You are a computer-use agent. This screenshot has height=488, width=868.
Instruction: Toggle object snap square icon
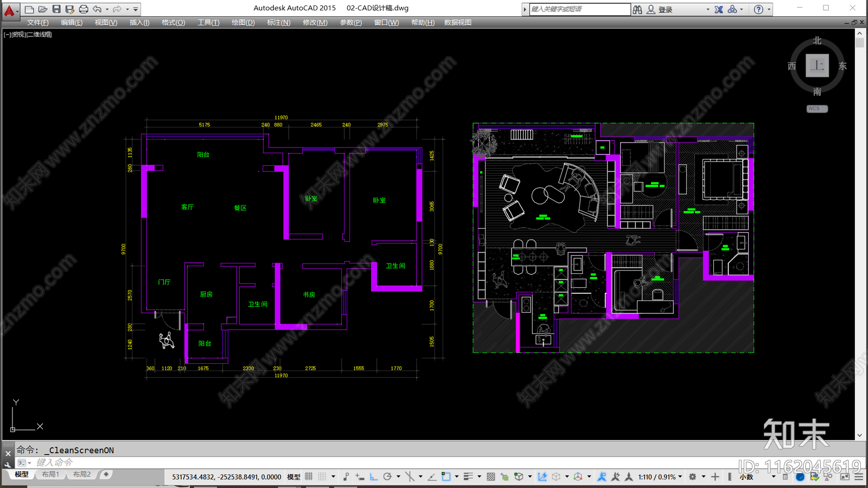pyautogui.click(x=446, y=477)
